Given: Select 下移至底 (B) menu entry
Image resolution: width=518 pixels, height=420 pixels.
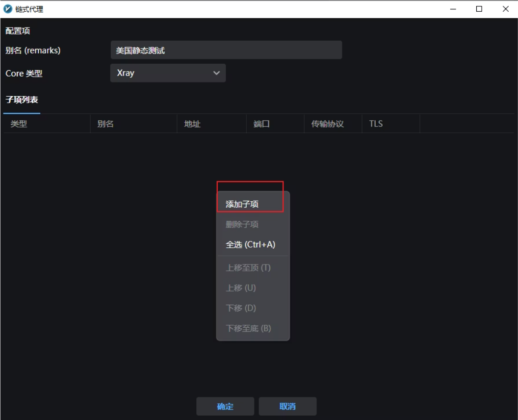Looking at the screenshot, I should pyautogui.click(x=248, y=328).
